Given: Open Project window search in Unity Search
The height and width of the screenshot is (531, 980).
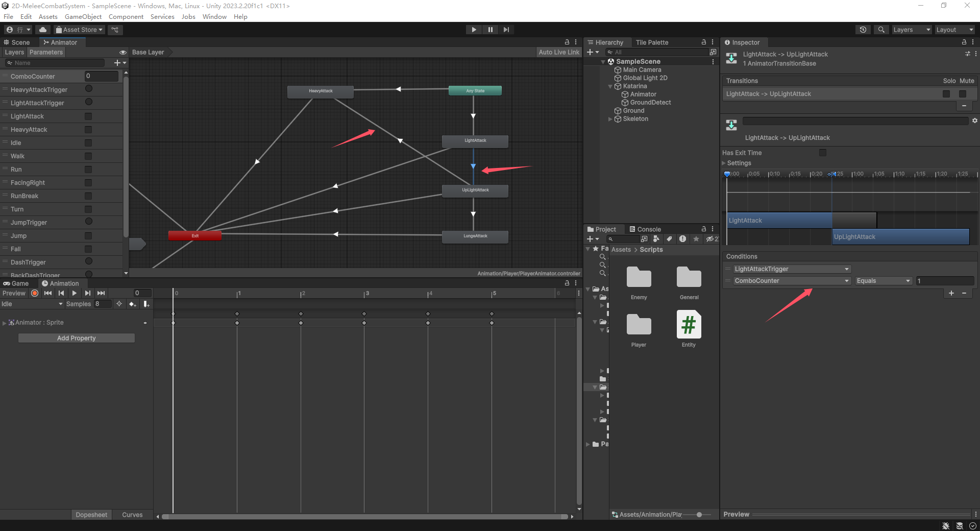Looking at the screenshot, I should pyautogui.click(x=644, y=239).
